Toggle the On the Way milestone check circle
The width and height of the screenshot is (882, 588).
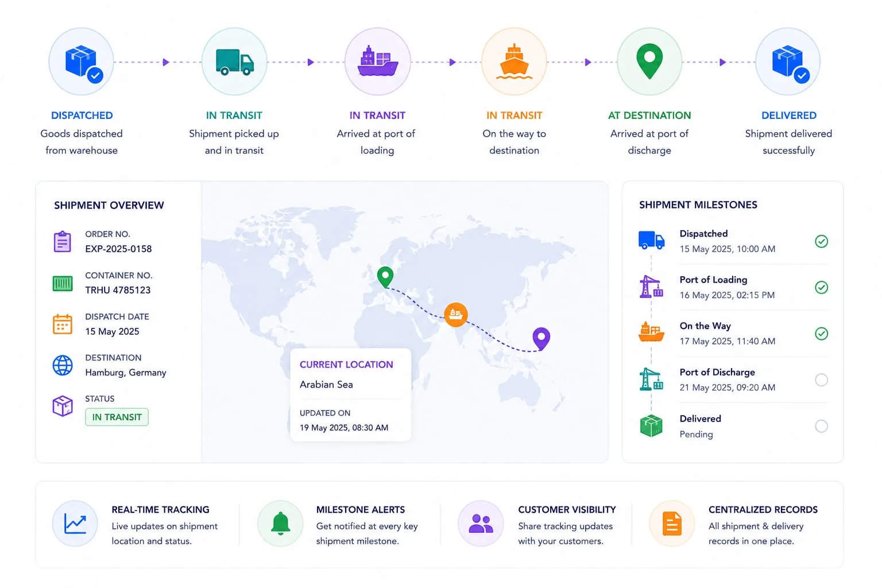[x=822, y=334]
